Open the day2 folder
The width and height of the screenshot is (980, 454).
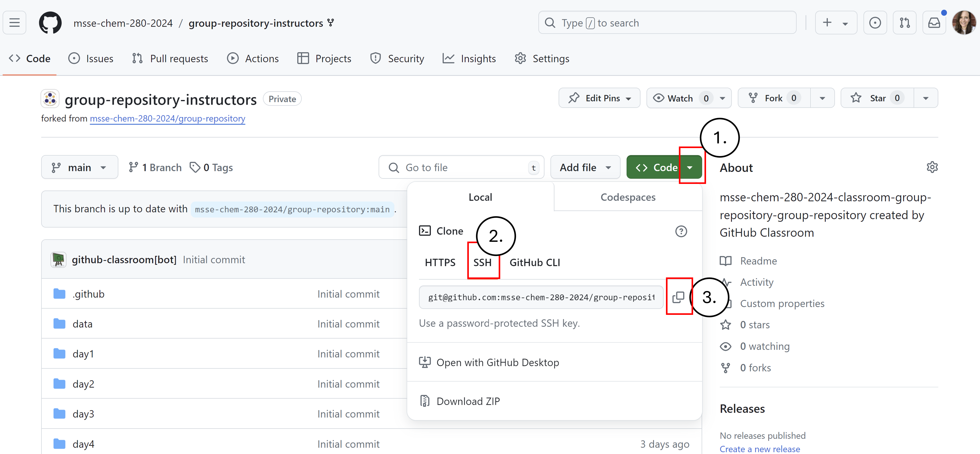(83, 384)
